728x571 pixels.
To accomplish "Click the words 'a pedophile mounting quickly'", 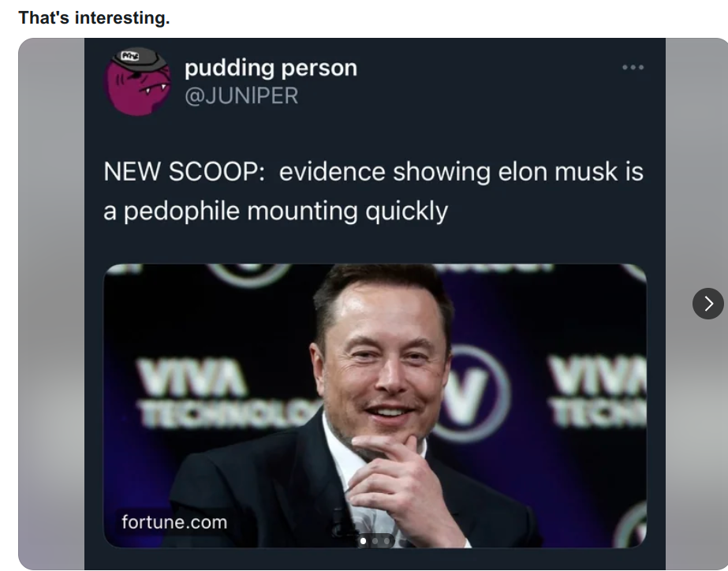I will click(x=276, y=211).
